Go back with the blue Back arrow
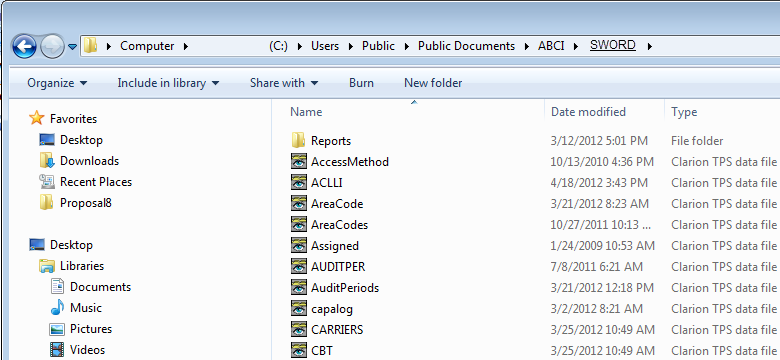Image resolution: width=780 pixels, height=360 pixels. click(x=24, y=47)
